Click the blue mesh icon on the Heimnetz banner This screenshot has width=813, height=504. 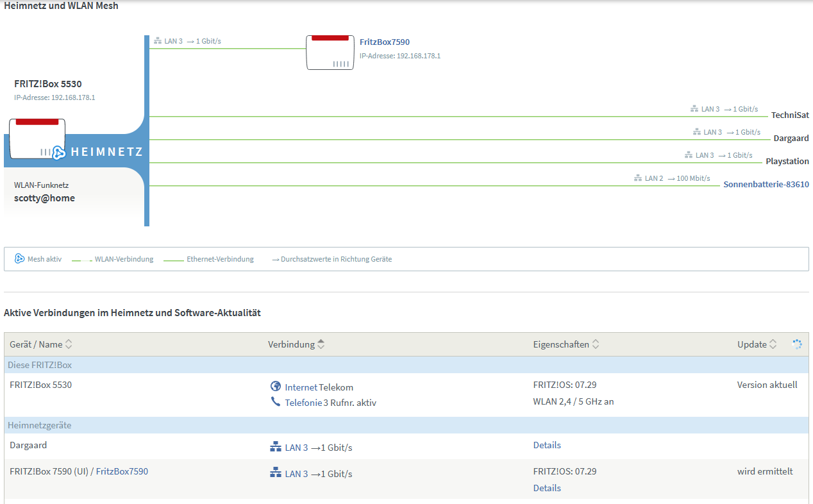pyautogui.click(x=59, y=152)
